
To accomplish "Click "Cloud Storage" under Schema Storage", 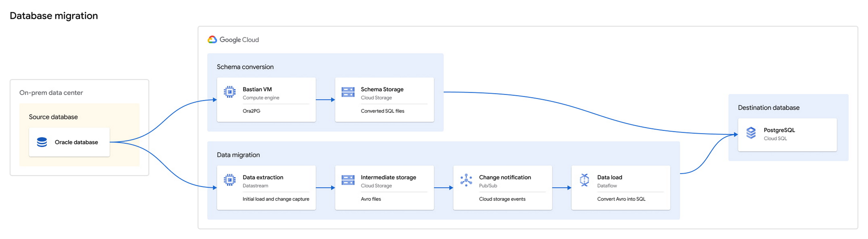I will (376, 98).
